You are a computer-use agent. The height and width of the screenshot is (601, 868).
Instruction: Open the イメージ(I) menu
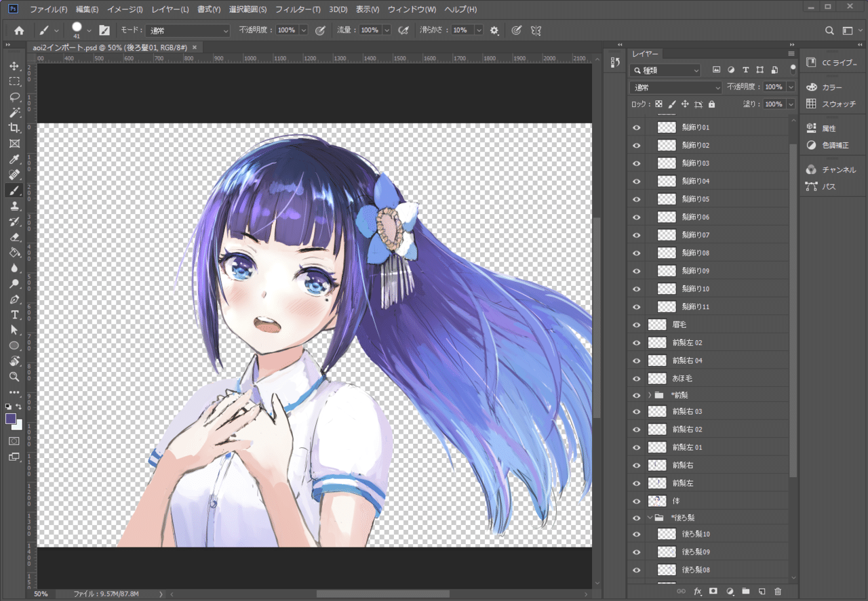(x=125, y=9)
